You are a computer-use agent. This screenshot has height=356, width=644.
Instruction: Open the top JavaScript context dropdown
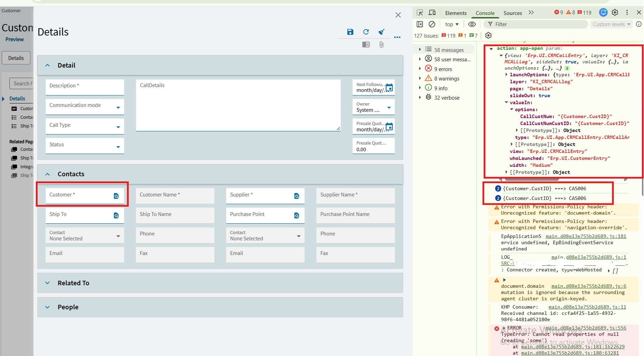(x=452, y=24)
